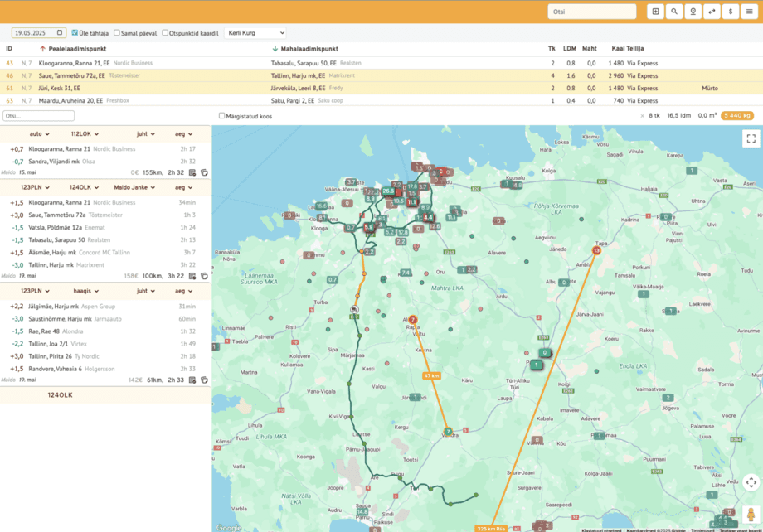763x532 pixels.
Task: Click route sheet icon on 100km trip
Action: (x=192, y=276)
